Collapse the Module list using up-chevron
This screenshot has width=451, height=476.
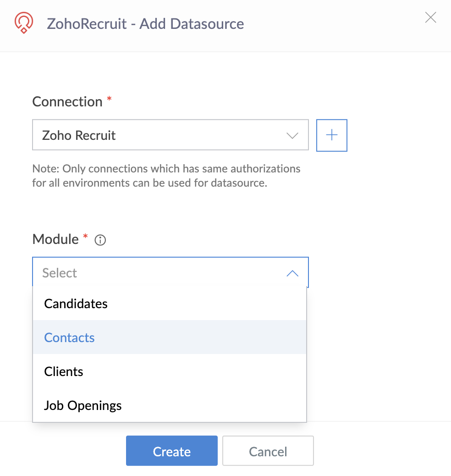[292, 273]
